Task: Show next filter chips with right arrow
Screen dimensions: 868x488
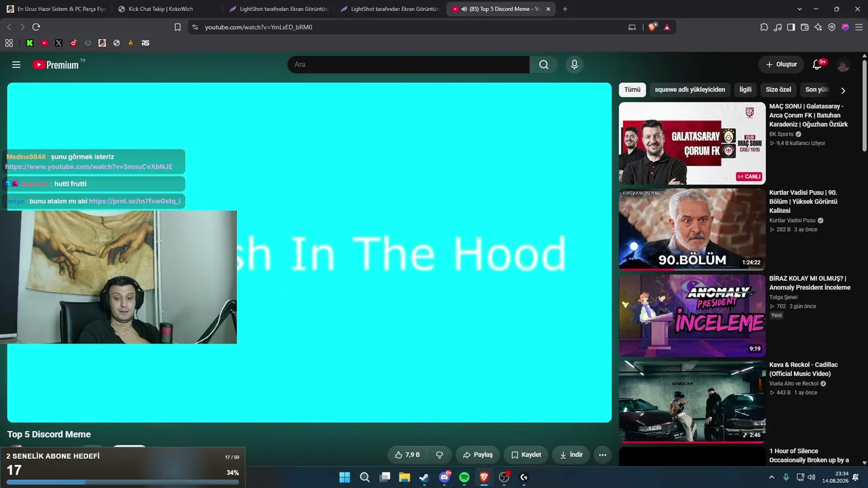Action: (x=843, y=90)
